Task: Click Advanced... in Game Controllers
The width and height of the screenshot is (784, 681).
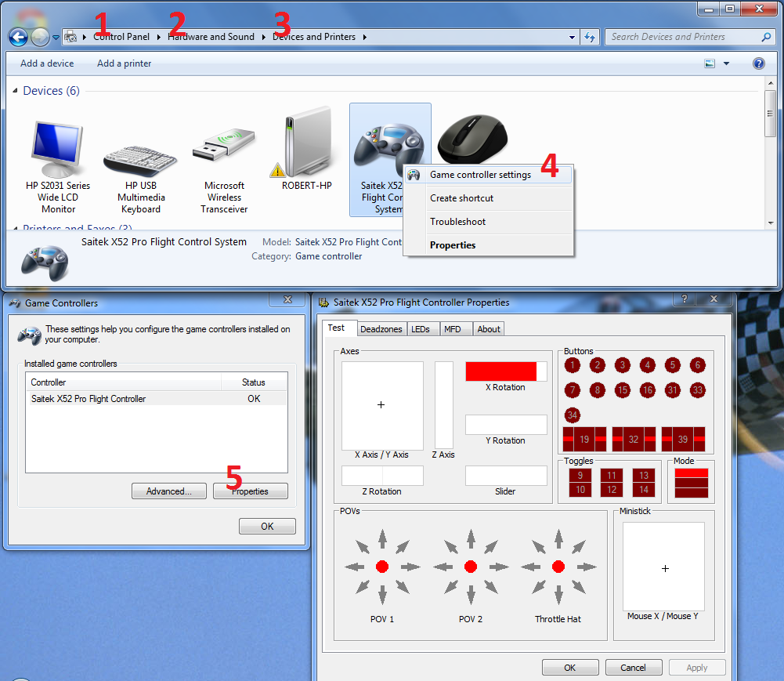Action: coord(169,491)
